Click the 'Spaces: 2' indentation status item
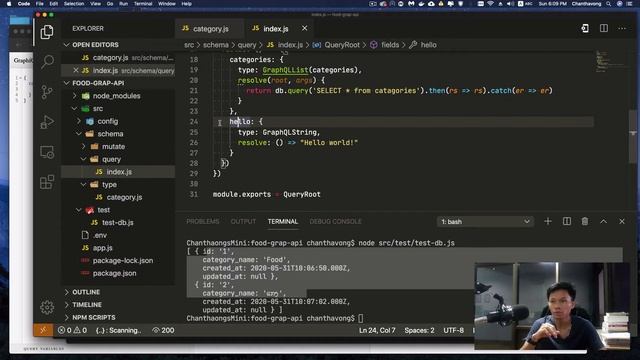Viewport: 640px width, 360px height. tap(419, 330)
